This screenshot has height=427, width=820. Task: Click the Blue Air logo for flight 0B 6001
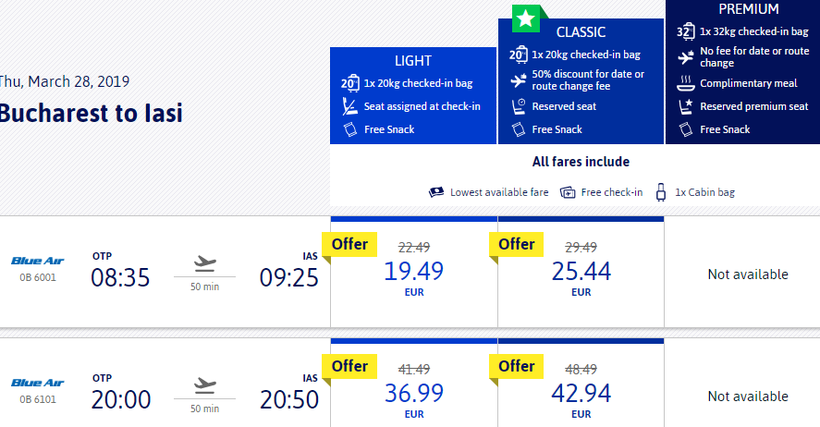[x=38, y=261]
